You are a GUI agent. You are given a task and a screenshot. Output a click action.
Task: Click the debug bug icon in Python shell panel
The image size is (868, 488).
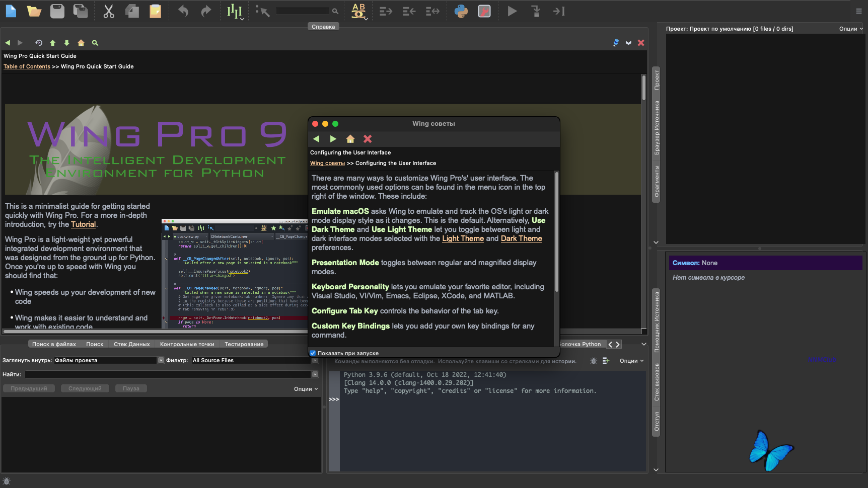(x=593, y=361)
